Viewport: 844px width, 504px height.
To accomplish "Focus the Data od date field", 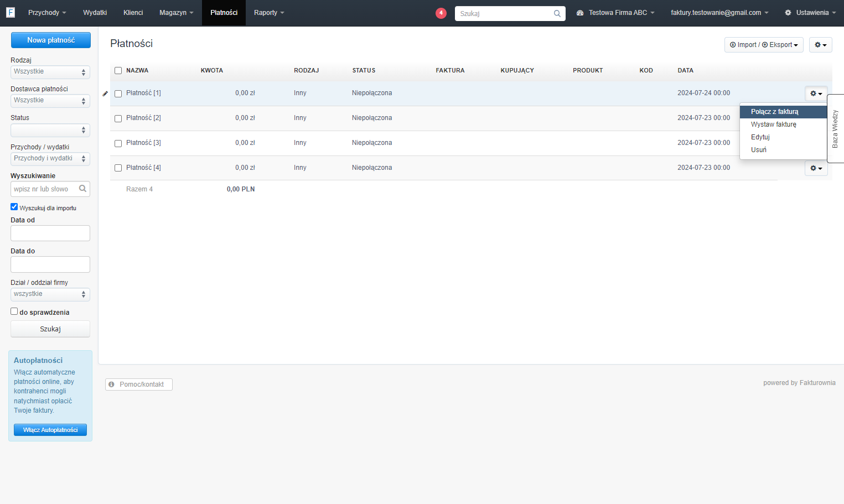I will pyautogui.click(x=50, y=233).
